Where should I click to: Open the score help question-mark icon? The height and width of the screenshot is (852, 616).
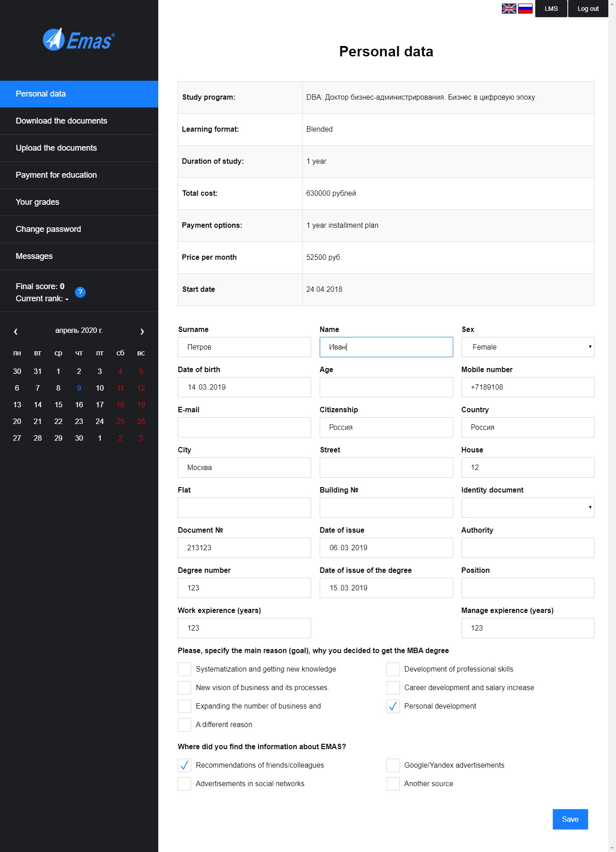tap(80, 292)
